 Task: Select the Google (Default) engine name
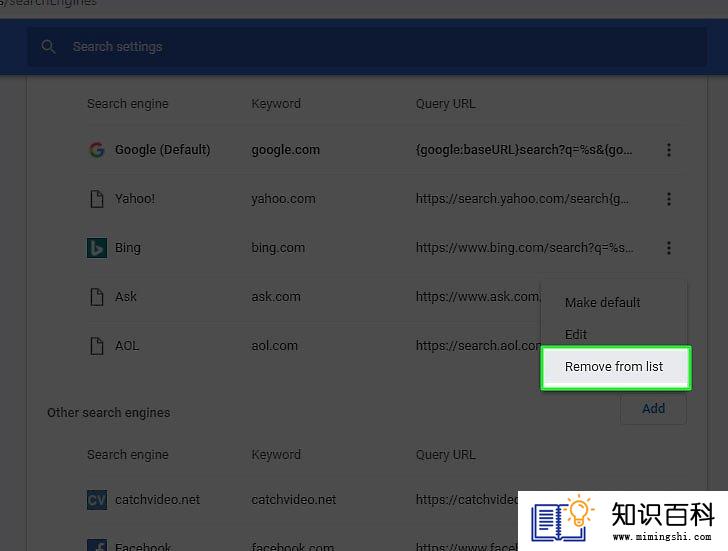(x=162, y=149)
